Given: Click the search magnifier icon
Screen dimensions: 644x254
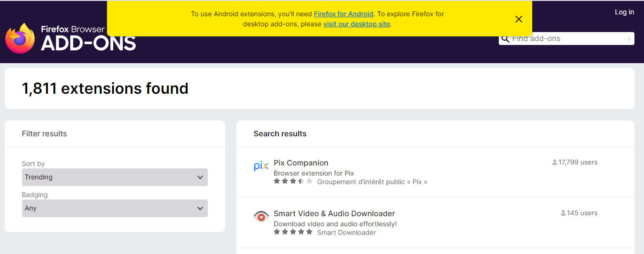Looking at the screenshot, I should (505, 39).
